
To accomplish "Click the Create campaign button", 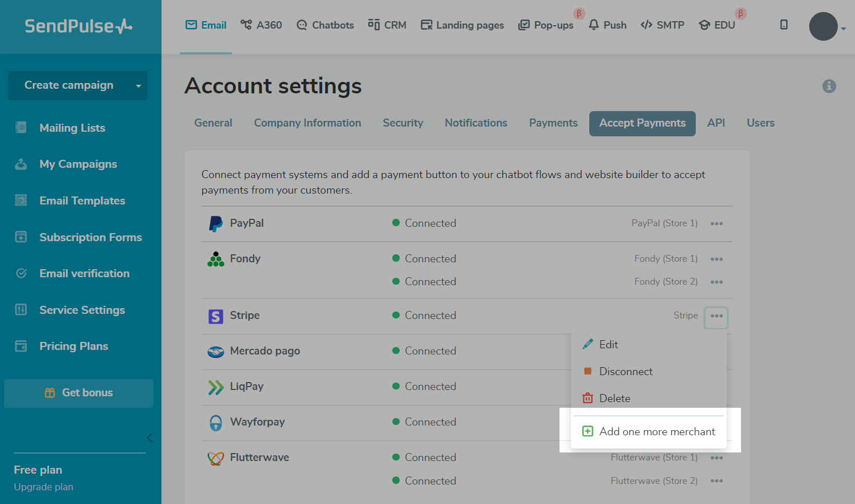I will tap(69, 85).
